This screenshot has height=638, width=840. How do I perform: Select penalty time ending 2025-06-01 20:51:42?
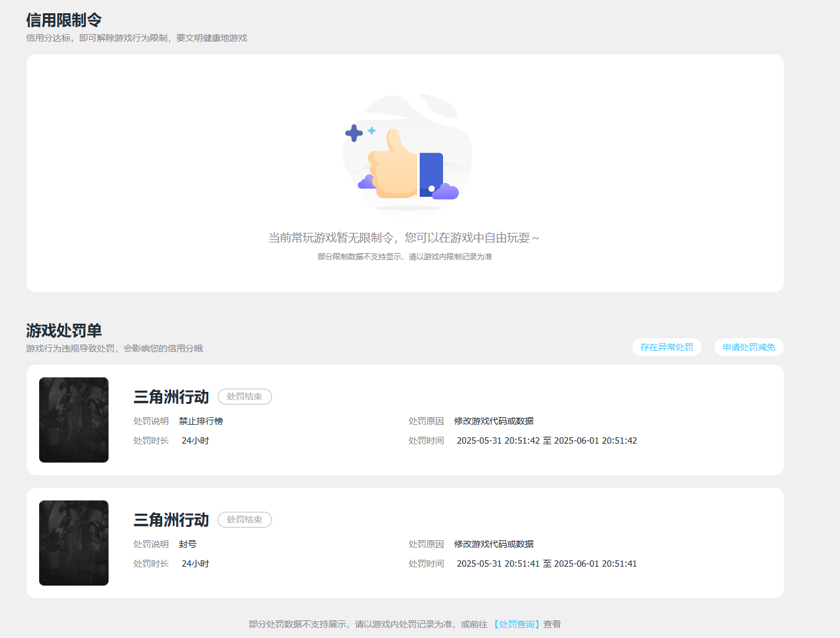pos(547,440)
